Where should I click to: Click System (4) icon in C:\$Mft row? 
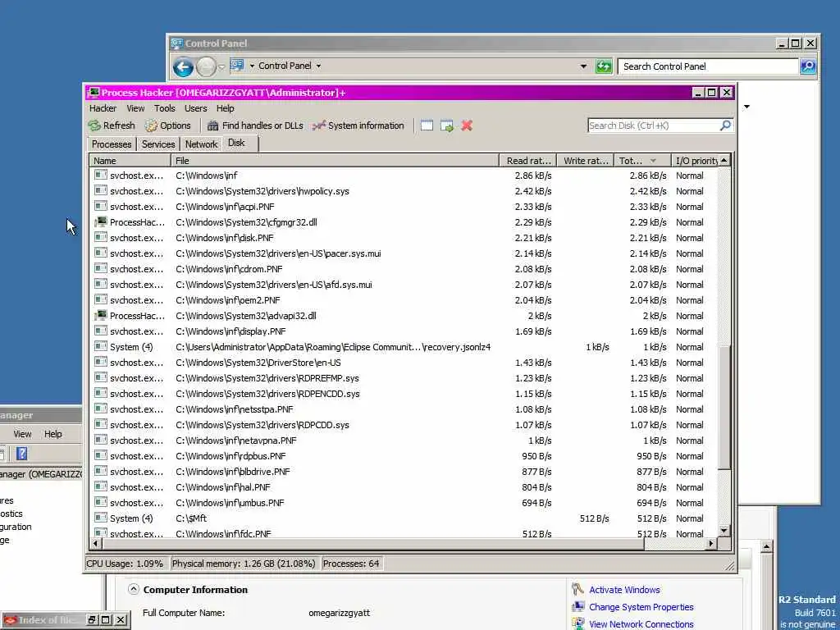click(100, 518)
